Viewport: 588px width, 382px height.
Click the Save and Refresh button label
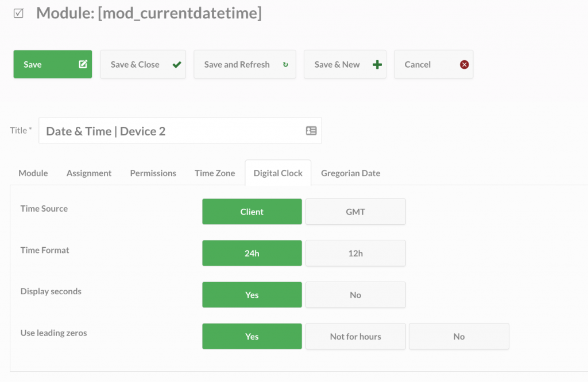pyautogui.click(x=237, y=64)
